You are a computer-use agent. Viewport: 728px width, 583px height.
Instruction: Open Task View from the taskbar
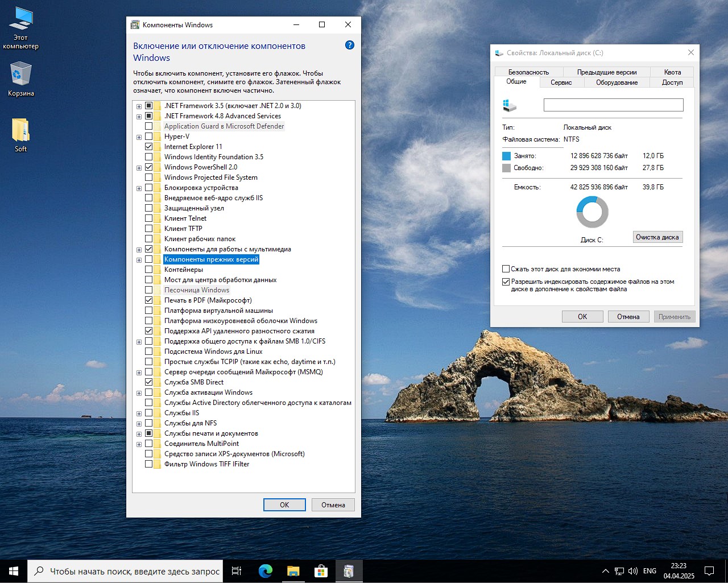click(237, 570)
